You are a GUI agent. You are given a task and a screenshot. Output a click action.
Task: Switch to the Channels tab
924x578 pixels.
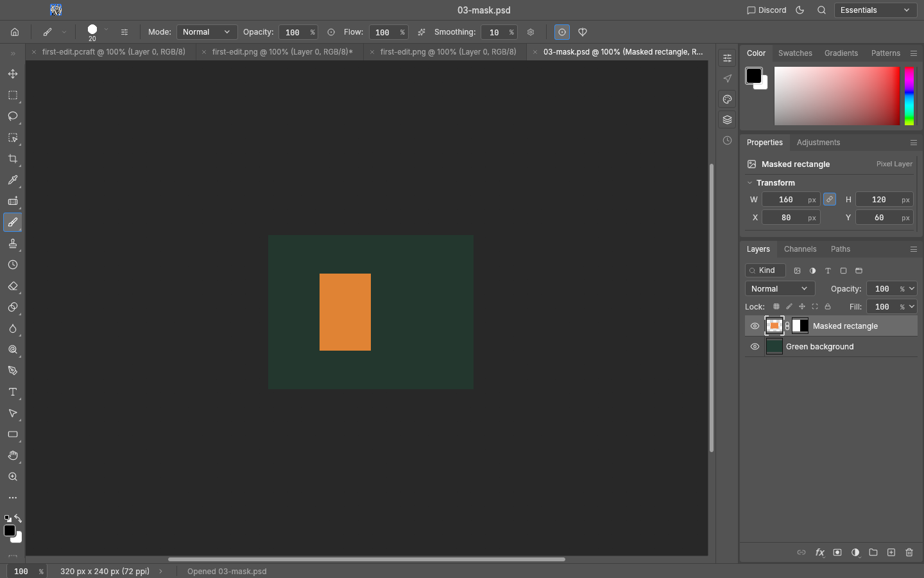(x=800, y=249)
